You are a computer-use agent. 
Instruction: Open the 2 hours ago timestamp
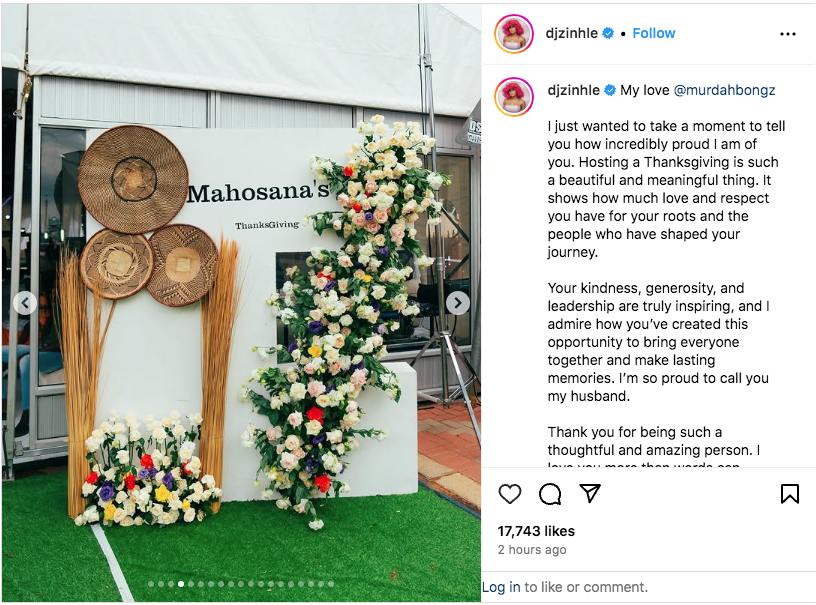[x=532, y=550]
